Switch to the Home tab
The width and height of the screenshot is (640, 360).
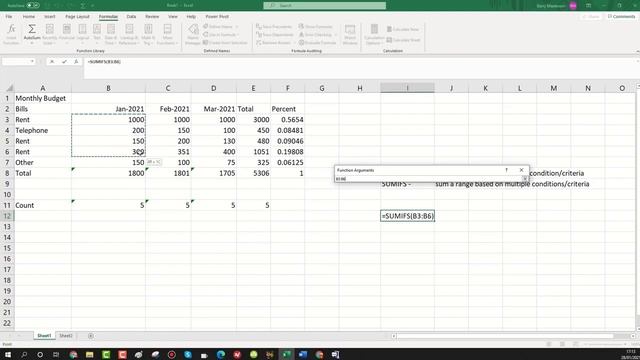pyautogui.click(x=29, y=16)
